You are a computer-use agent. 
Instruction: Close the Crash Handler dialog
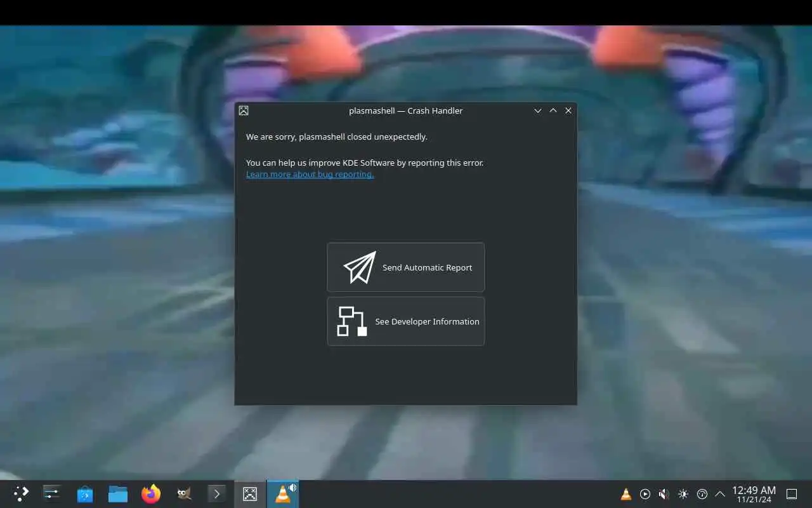(x=568, y=110)
